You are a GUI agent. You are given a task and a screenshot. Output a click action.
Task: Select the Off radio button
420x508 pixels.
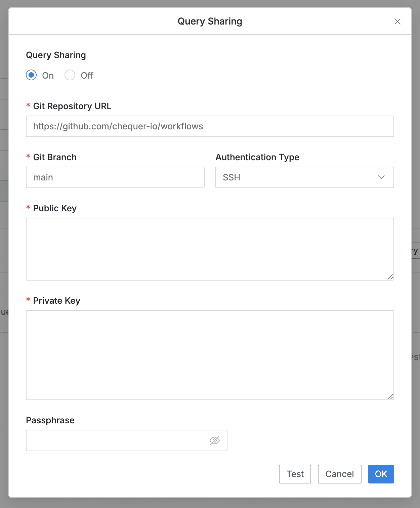[70, 75]
